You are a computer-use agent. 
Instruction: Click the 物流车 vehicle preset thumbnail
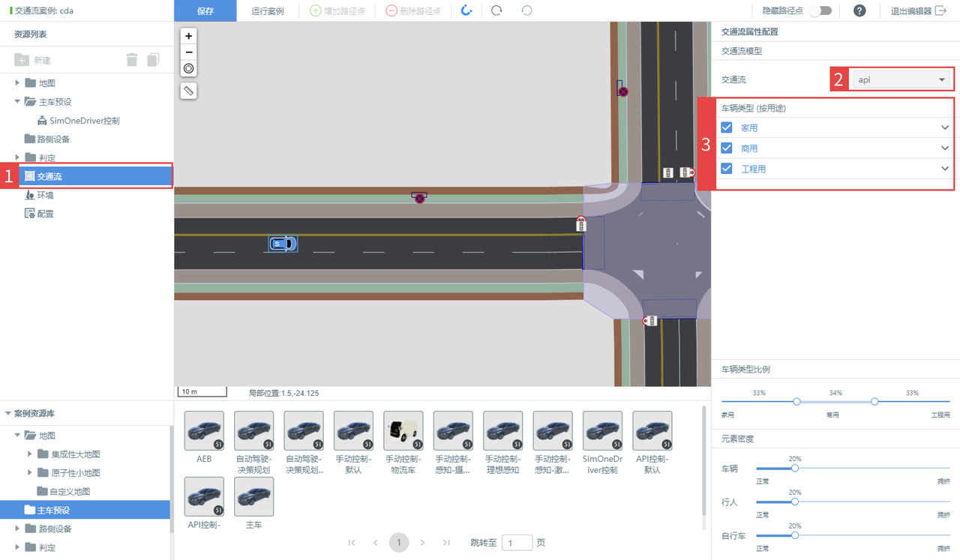click(x=403, y=431)
